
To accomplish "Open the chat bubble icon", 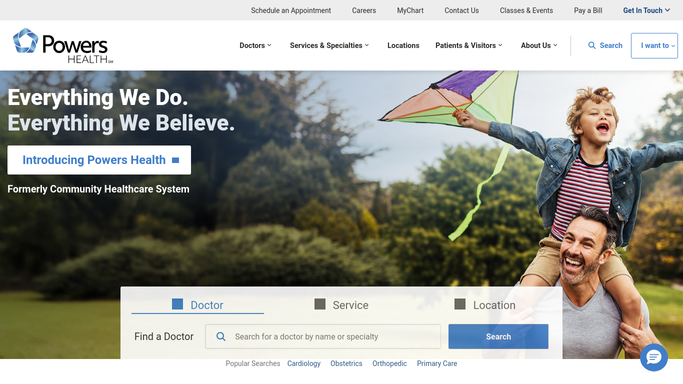I will coord(653,357).
